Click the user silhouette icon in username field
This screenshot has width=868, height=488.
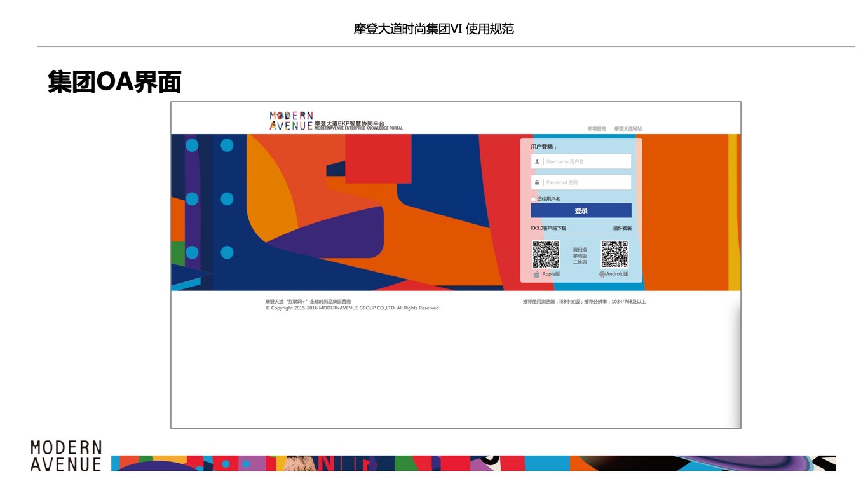coord(537,161)
